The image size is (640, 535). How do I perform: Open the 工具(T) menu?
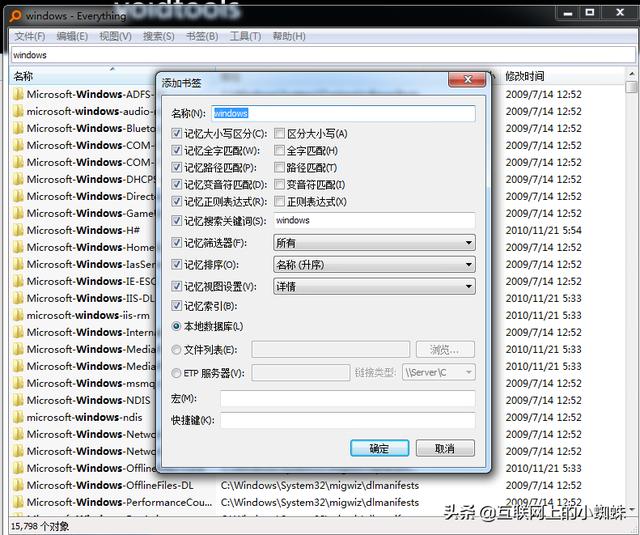pyautogui.click(x=245, y=37)
